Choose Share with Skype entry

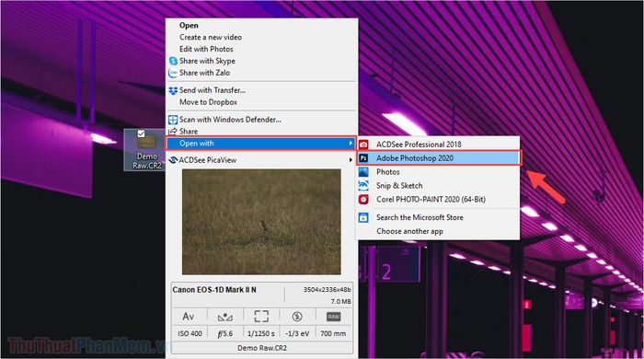(x=207, y=61)
